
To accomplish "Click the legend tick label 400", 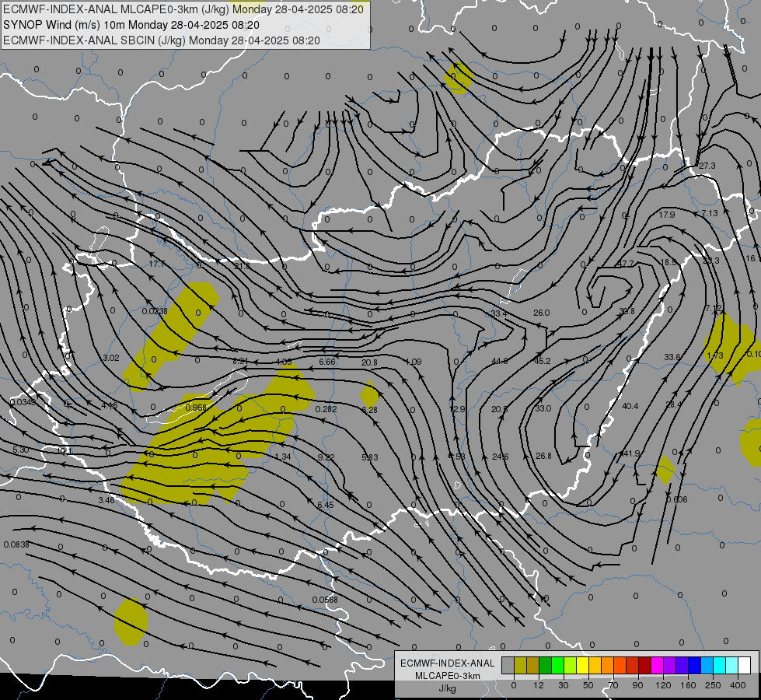I will click(738, 685).
